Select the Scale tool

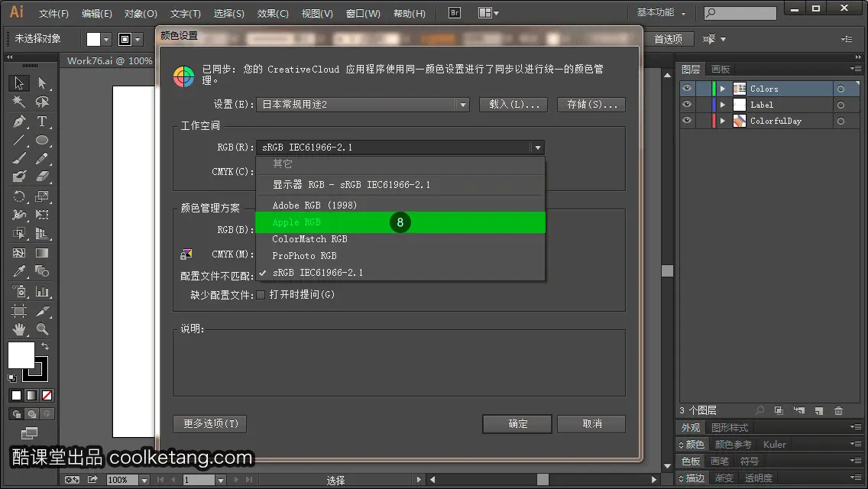42,196
